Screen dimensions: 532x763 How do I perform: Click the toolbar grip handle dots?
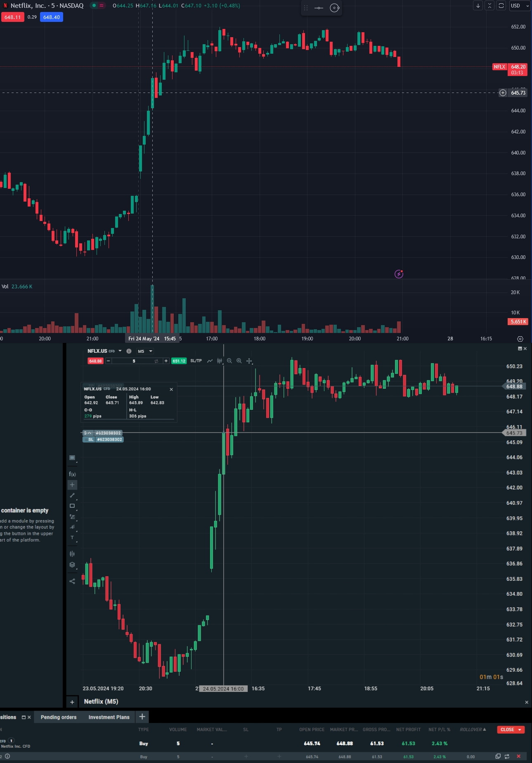click(306, 8)
